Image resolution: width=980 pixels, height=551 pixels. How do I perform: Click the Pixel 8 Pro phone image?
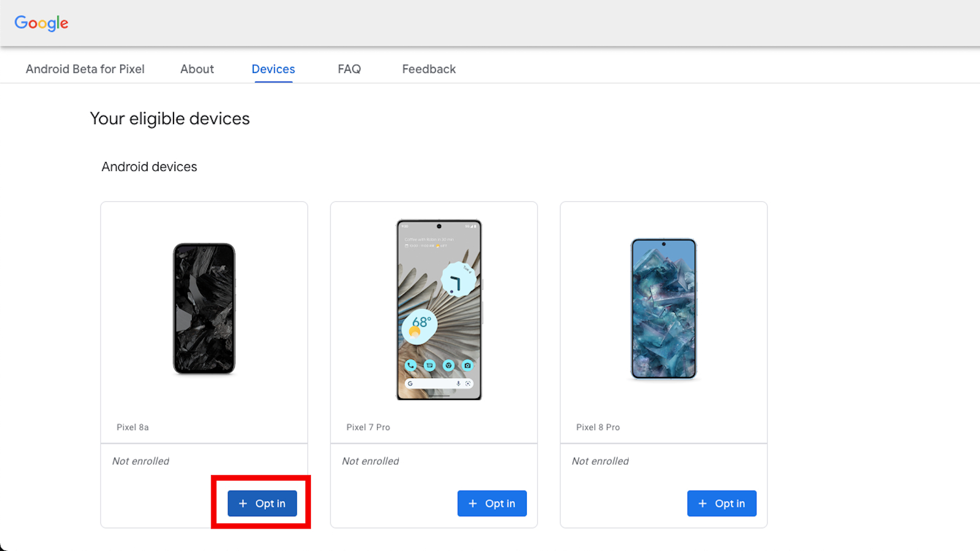(x=664, y=309)
